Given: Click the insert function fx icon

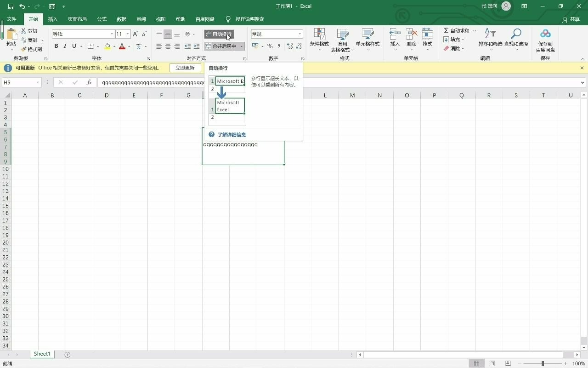Looking at the screenshot, I should pos(89,83).
